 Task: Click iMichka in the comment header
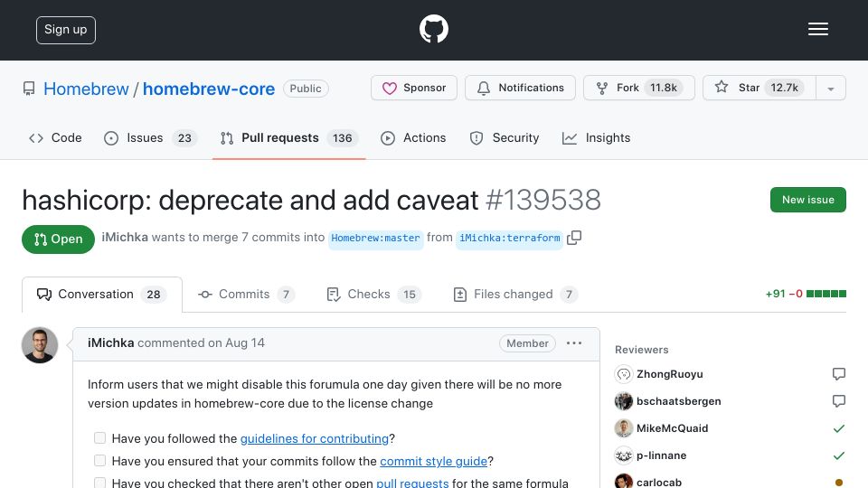[110, 343]
